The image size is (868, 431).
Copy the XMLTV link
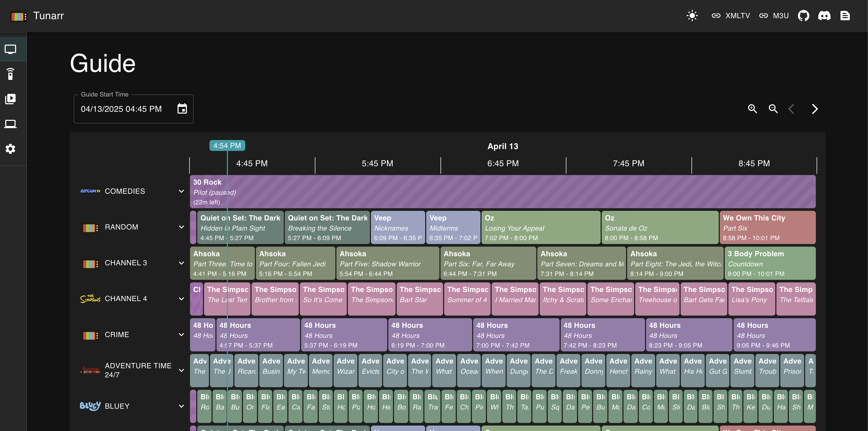[x=730, y=16]
